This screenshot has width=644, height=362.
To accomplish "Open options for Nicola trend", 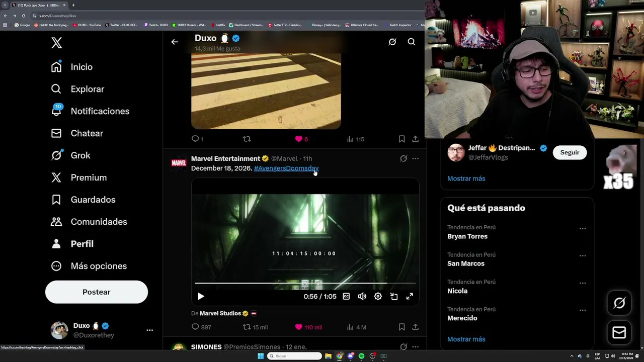I will (582, 283).
